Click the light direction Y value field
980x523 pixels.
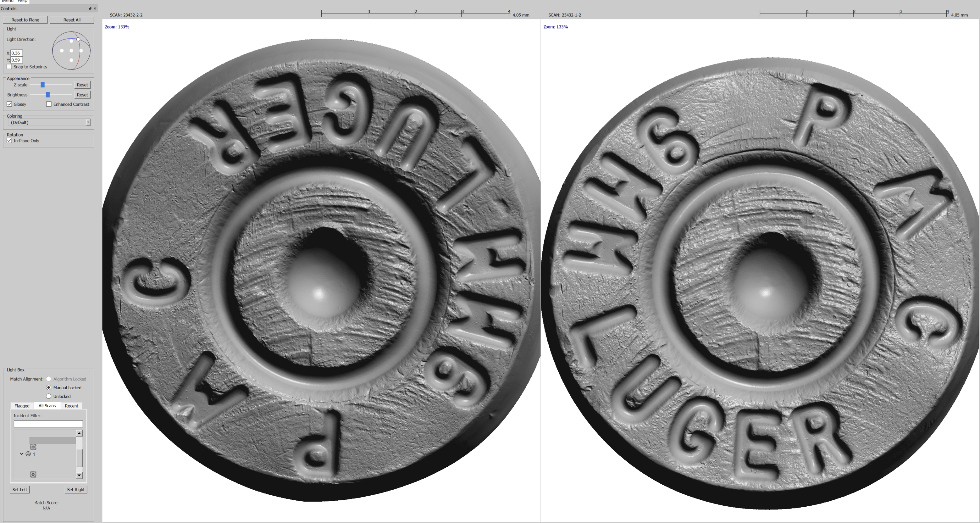pos(16,60)
